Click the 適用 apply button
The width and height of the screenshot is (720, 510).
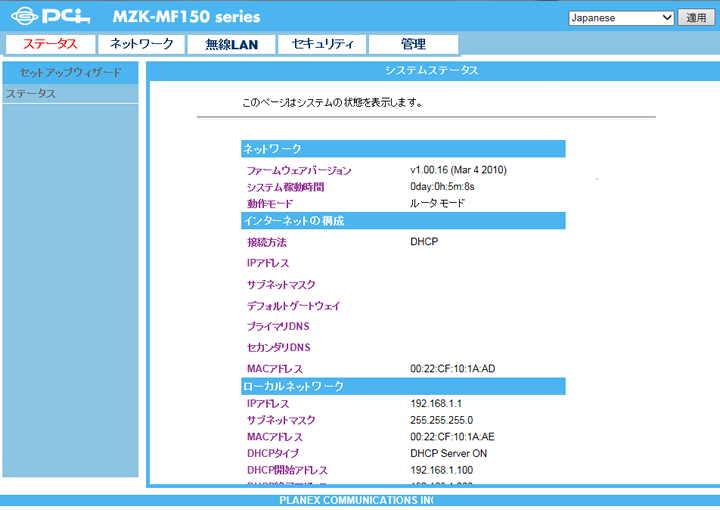[696, 18]
